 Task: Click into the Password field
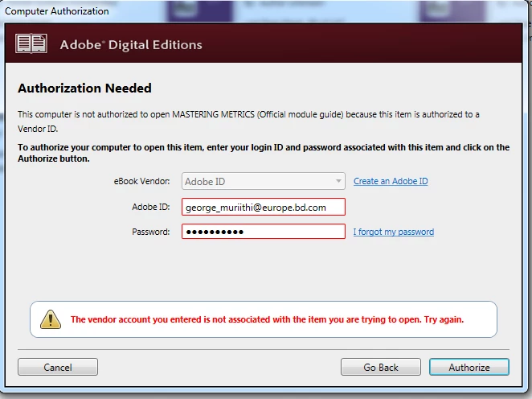264,231
